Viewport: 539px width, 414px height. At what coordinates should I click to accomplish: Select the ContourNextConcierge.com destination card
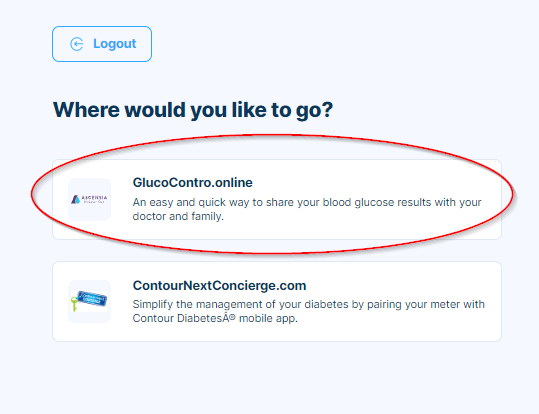click(x=277, y=302)
